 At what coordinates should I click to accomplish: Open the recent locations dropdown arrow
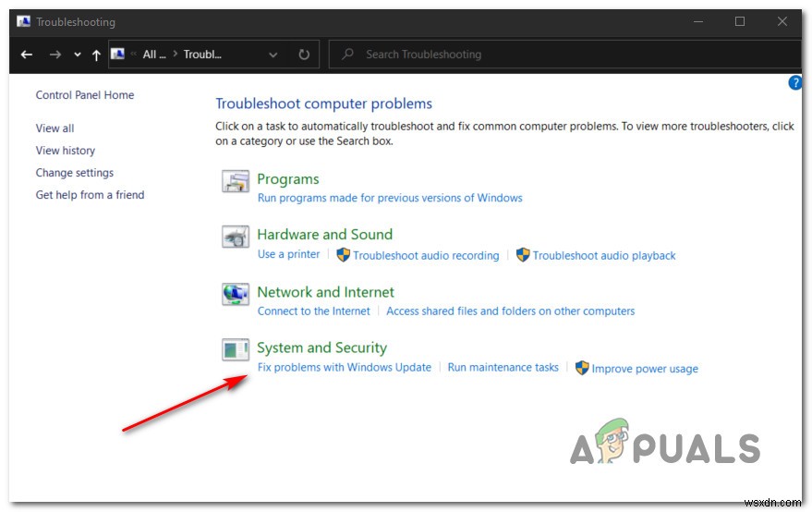78,55
